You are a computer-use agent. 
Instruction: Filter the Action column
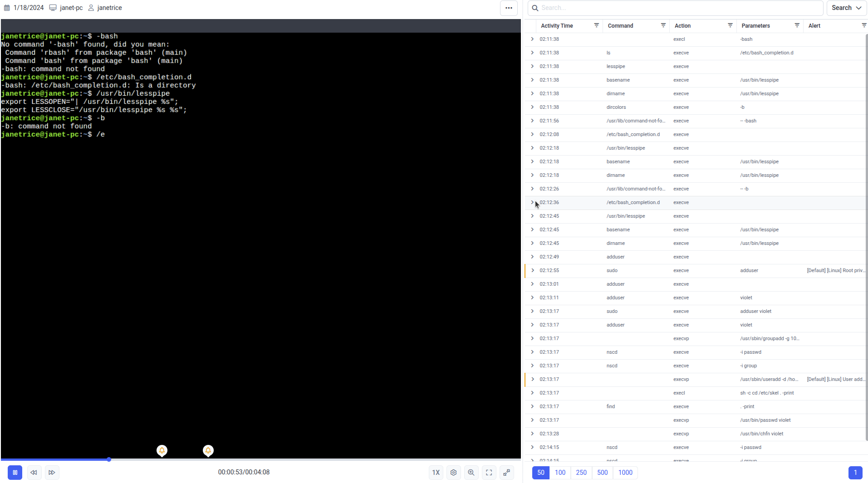pos(730,25)
